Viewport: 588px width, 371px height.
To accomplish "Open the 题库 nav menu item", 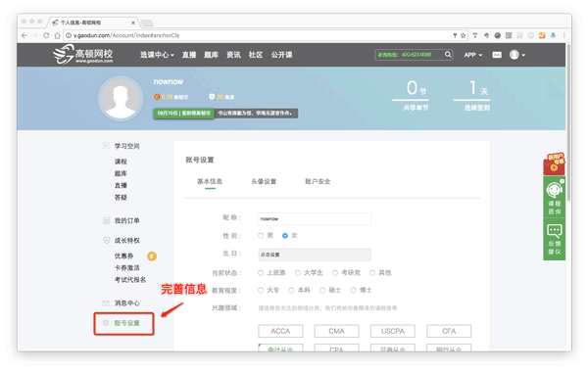I will [211, 55].
